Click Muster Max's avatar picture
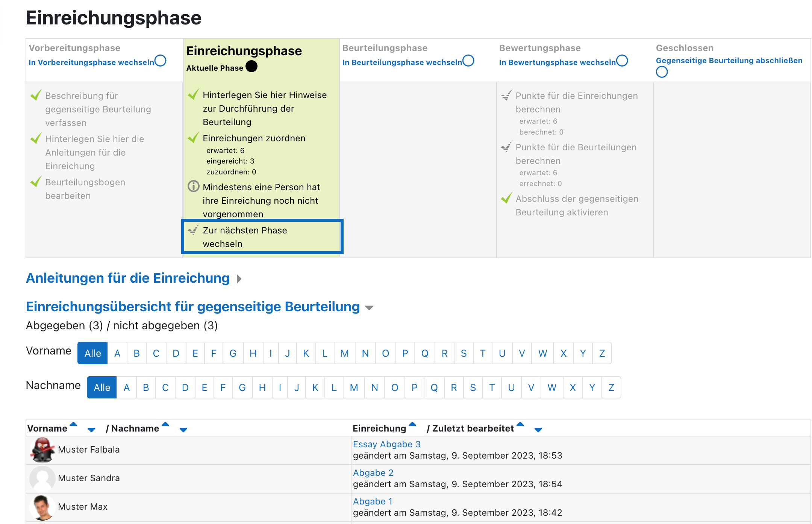812x524 pixels. [x=42, y=507]
